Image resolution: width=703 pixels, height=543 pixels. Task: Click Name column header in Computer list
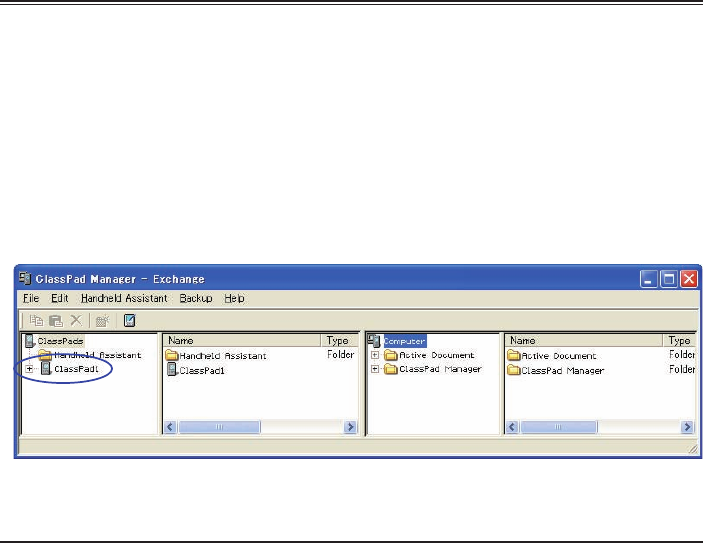click(584, 340)
